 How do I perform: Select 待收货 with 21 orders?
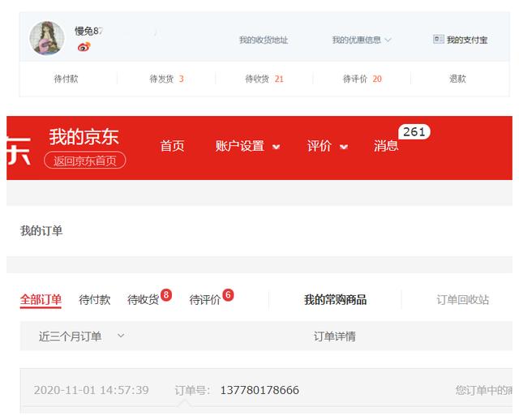pos(264,79)
